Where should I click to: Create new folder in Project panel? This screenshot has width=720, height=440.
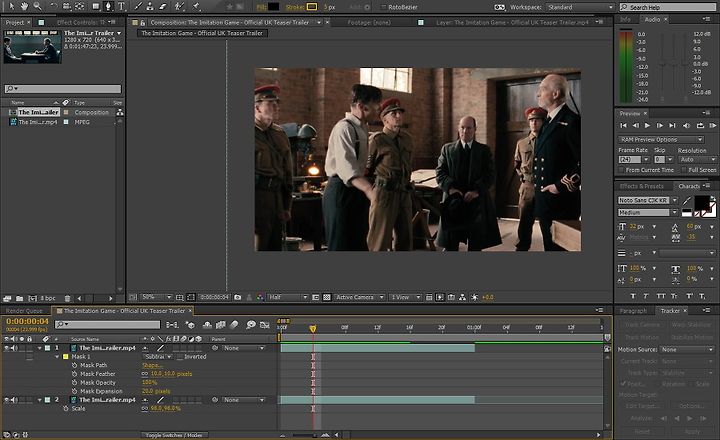click(20, 298)
